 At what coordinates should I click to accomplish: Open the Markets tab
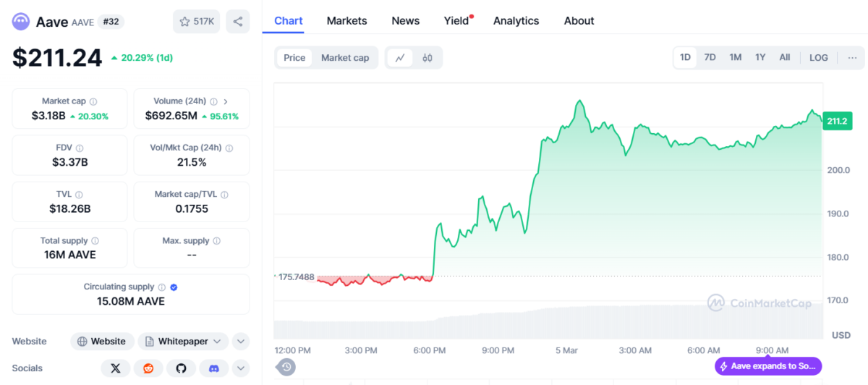pos(347,20)
